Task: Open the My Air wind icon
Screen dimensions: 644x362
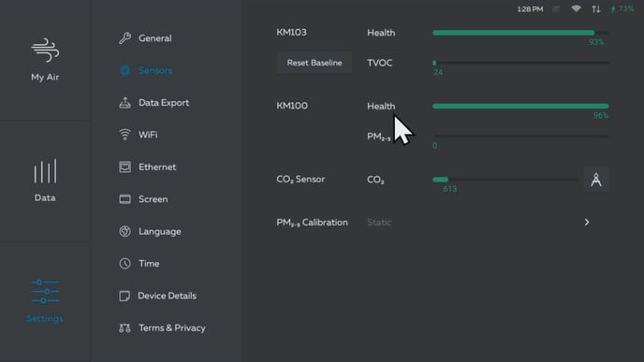Action: [45, 51]
